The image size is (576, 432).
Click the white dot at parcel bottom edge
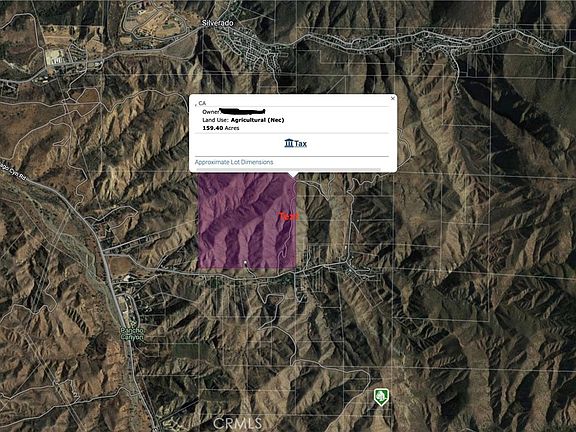(245, 262)
